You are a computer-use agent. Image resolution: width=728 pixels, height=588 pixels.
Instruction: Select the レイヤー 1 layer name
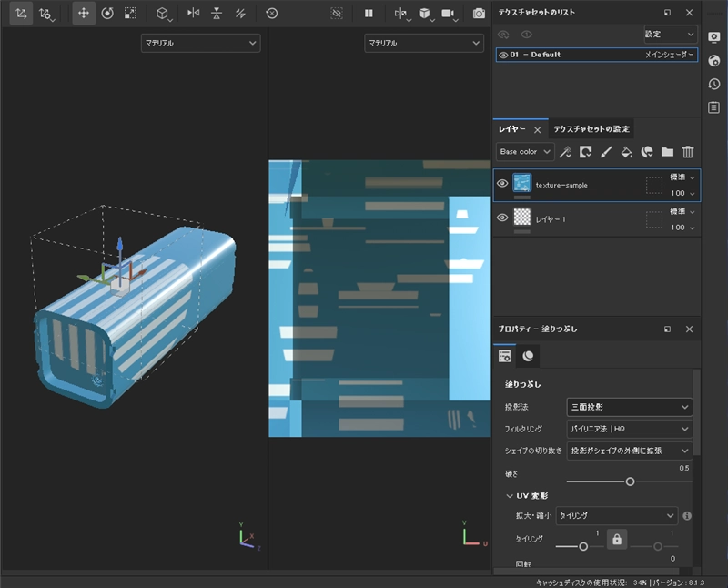click(x=551, y=219)
